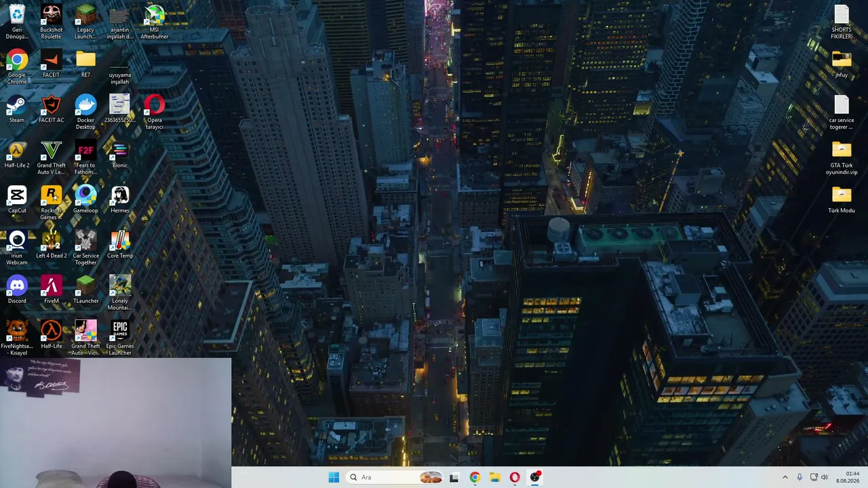Expand hidden system tray icons chevron
Screen dimensions: 868x488
coord(785,477)
